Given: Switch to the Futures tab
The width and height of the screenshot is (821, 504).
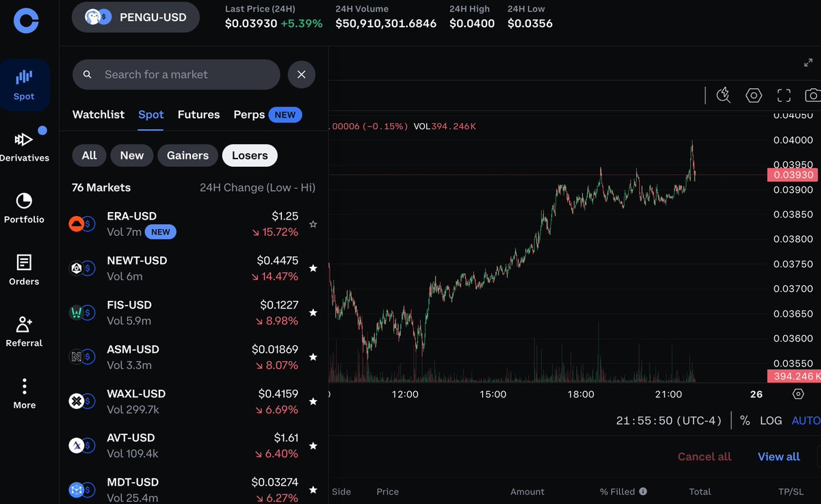Looking at the screenshot, I should (x=198, y=114).
